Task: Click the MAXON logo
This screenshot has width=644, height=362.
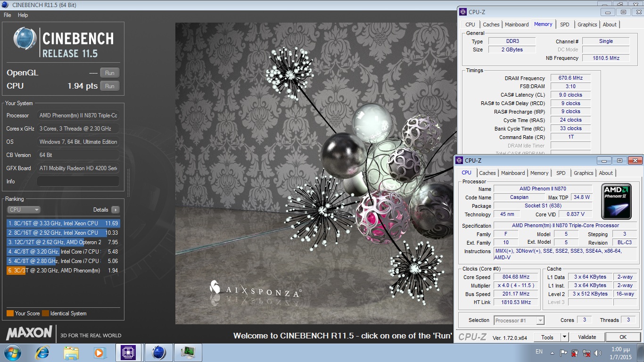Action: 29,333
